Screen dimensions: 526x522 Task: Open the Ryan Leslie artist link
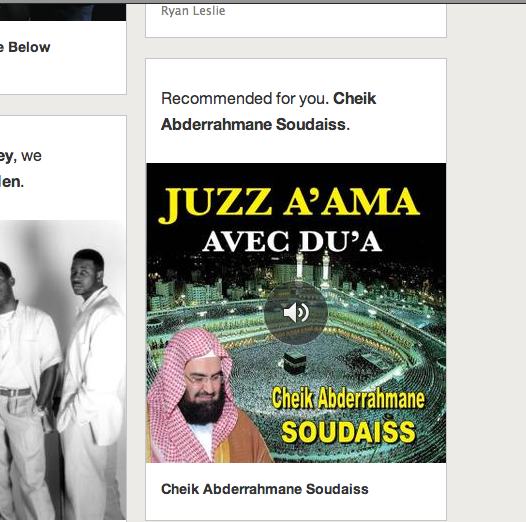(193, 11)
